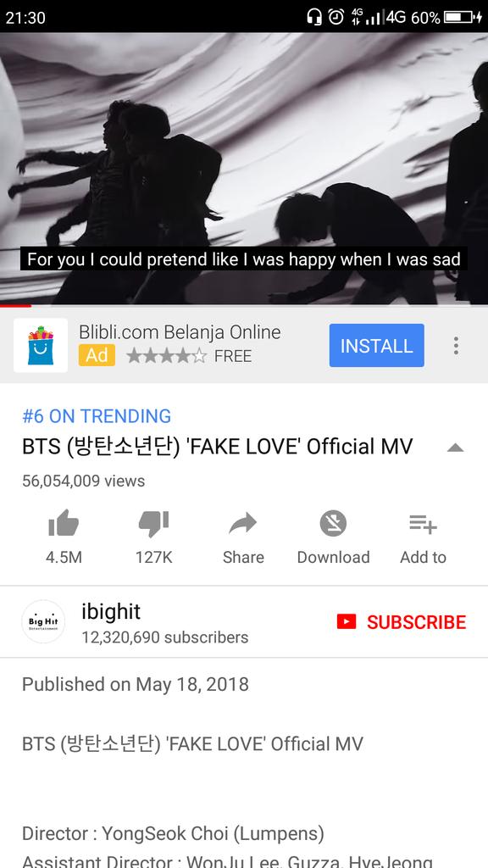This screenshot has height=868, width=488.
Task: Tap the Add to playlist icon
Action: (x=424, y=524)
